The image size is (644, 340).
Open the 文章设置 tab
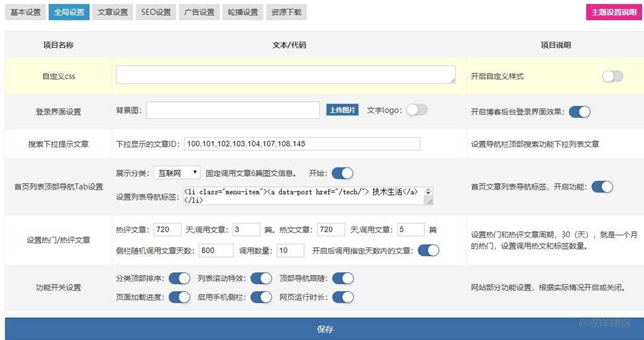(113, 12)
